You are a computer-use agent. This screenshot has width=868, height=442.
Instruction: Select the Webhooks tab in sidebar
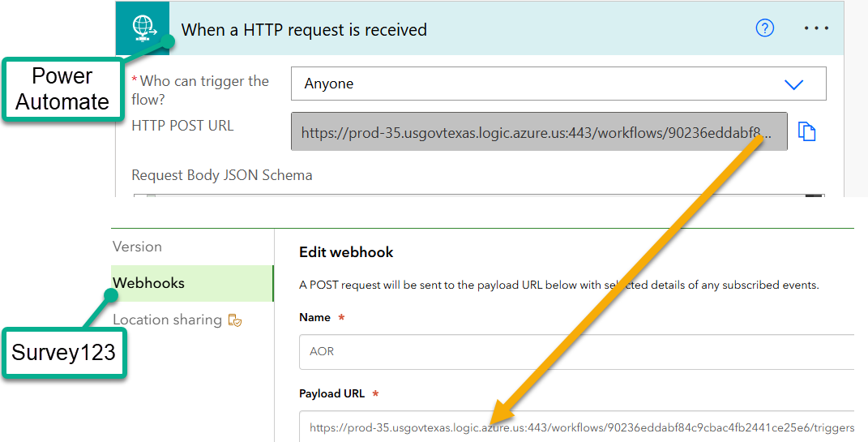pos(193,283)
